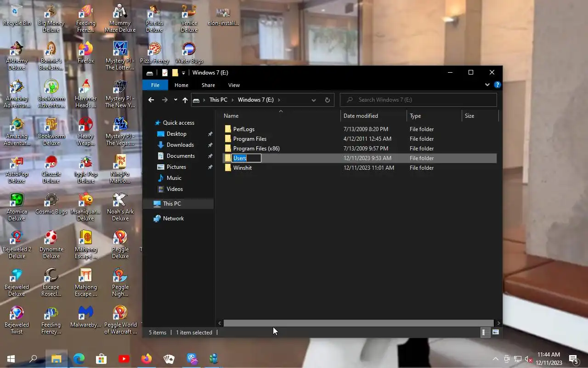This screenshot has width=588, height=368.
Task: Open the Customize Quick Access Toolbar dropdown
Action: (x=183, y=73)
